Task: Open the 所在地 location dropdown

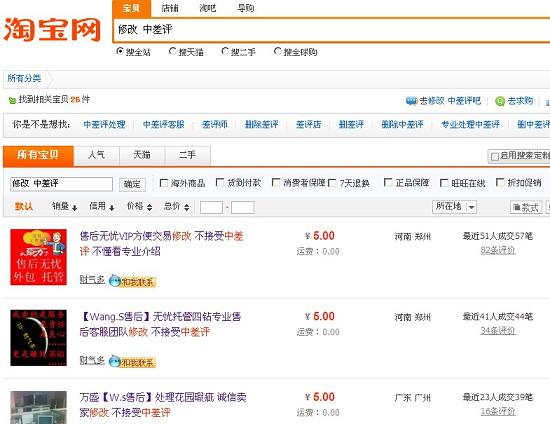Action: coord(455,207)
